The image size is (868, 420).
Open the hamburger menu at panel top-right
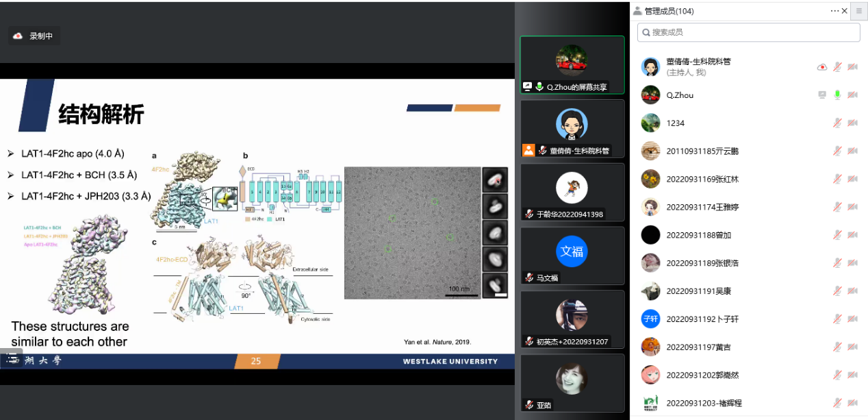[858, 10]
